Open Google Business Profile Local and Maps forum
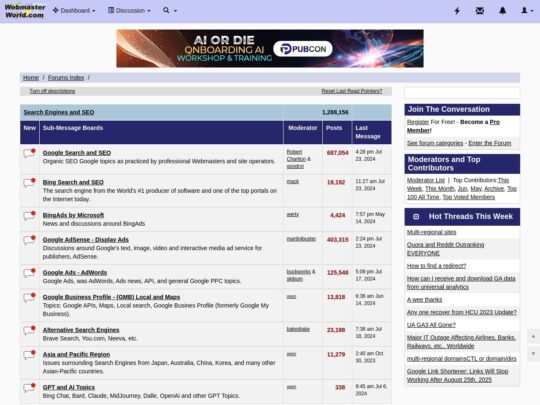 111,297
